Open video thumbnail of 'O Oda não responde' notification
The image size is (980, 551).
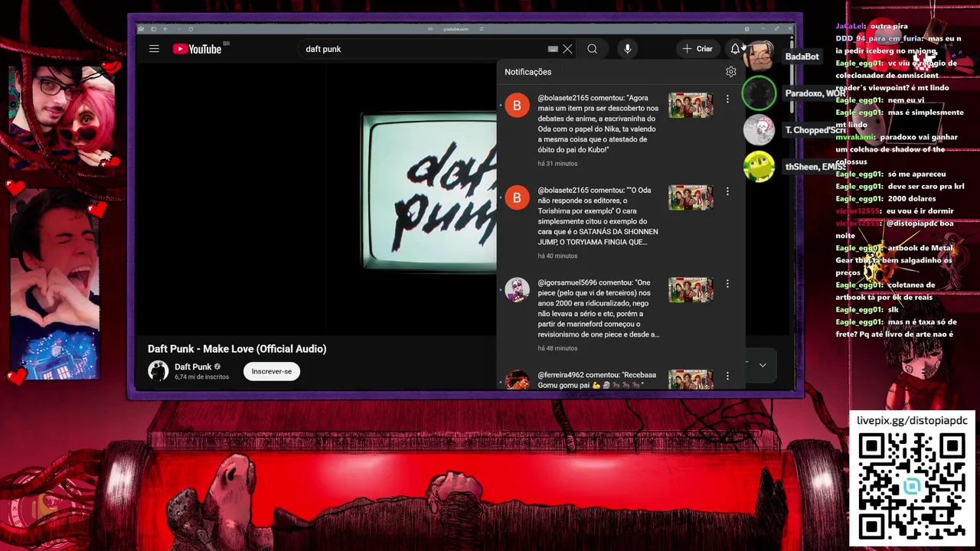[691, 197]
